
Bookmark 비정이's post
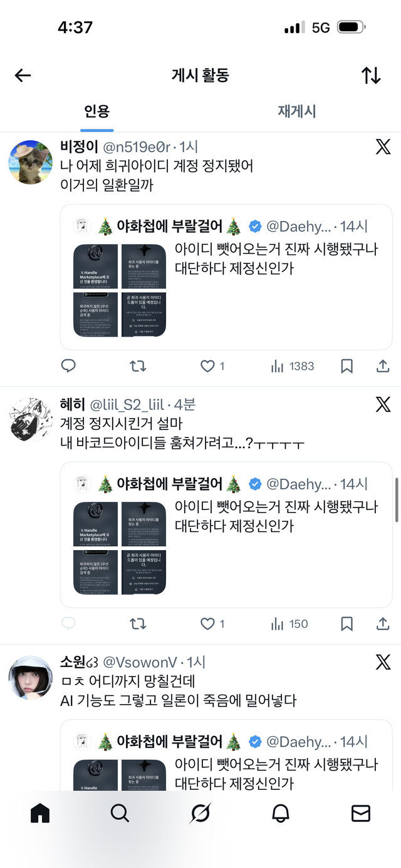pyautogui.click(x=347, y=366)
